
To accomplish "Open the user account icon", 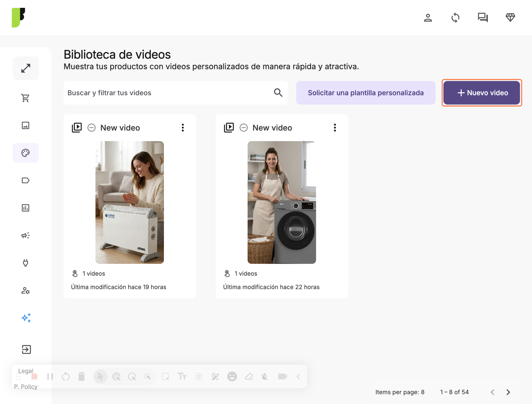I will (428, 18).
